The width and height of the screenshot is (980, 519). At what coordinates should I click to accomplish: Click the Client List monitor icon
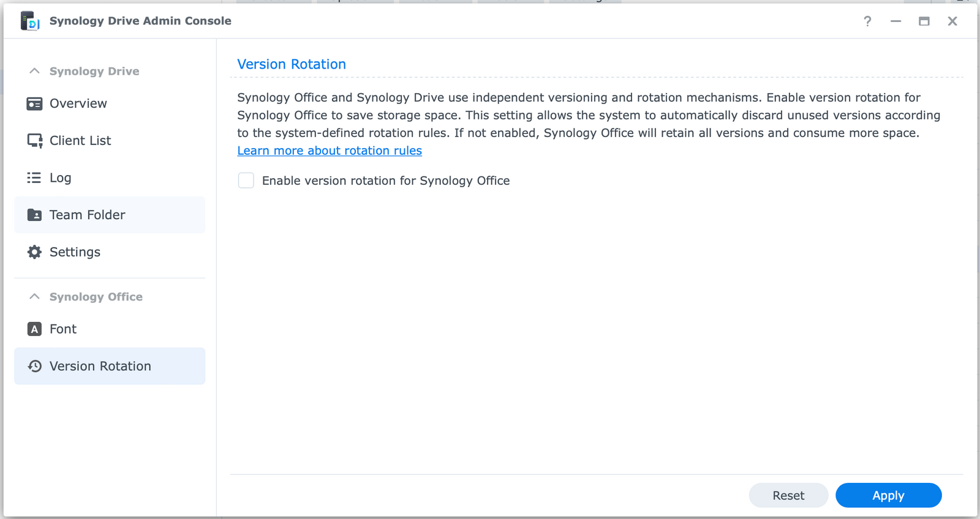pyautogui.click(x=34, y=141)
